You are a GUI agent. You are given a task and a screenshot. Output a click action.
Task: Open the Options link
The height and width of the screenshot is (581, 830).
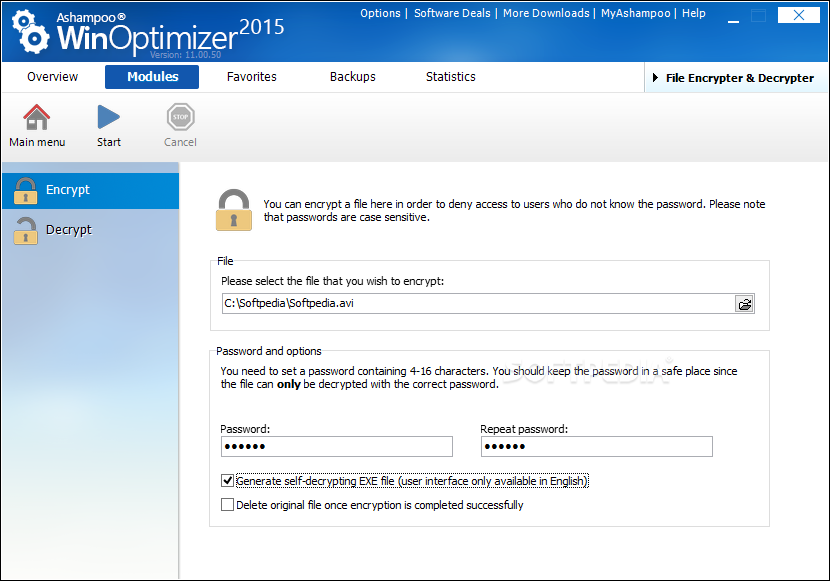(380, 13)
